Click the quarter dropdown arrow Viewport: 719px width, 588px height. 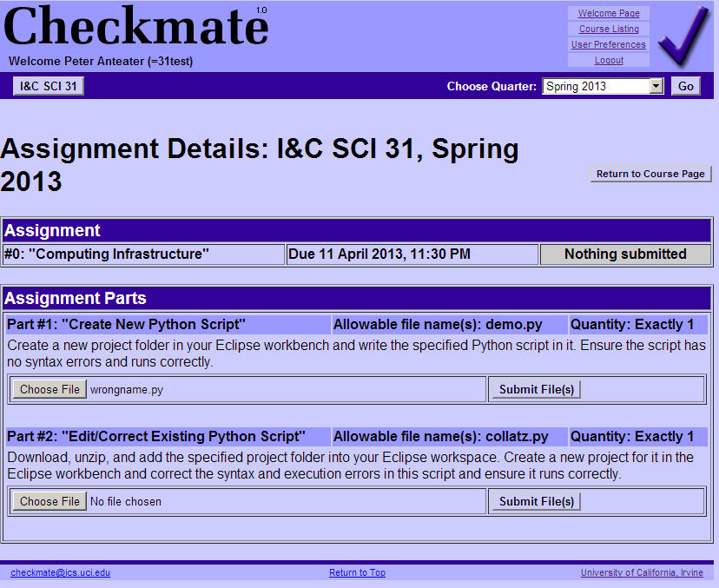656,86
